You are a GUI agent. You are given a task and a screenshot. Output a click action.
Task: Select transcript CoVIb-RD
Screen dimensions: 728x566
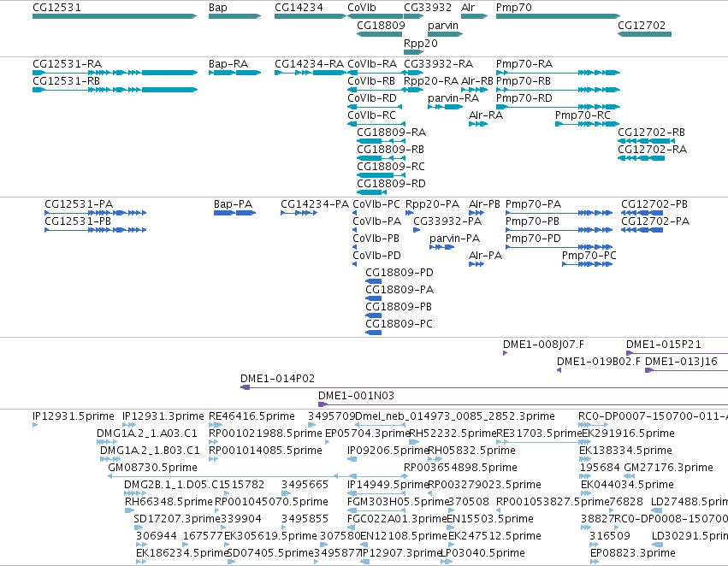pos(375,107)
